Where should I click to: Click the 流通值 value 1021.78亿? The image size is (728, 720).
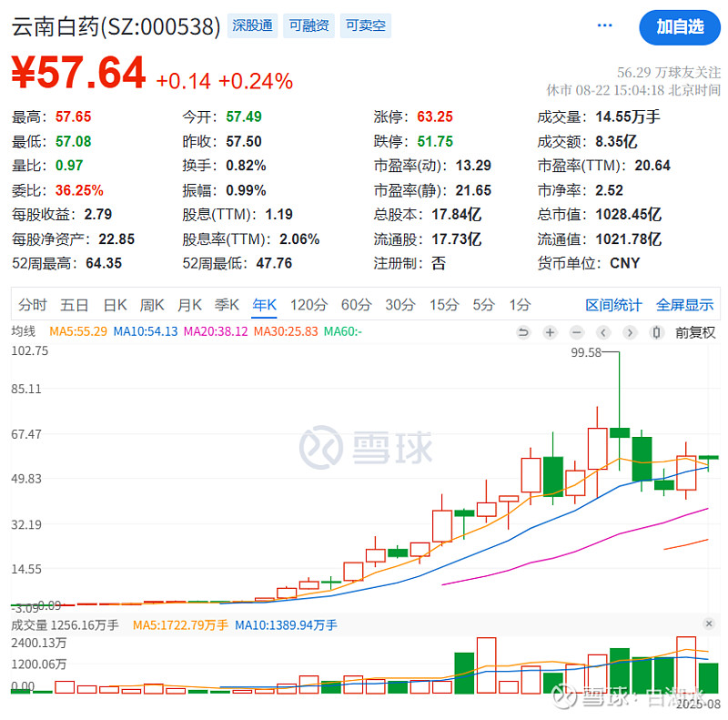pyautogui.click(x=629, y=239)
